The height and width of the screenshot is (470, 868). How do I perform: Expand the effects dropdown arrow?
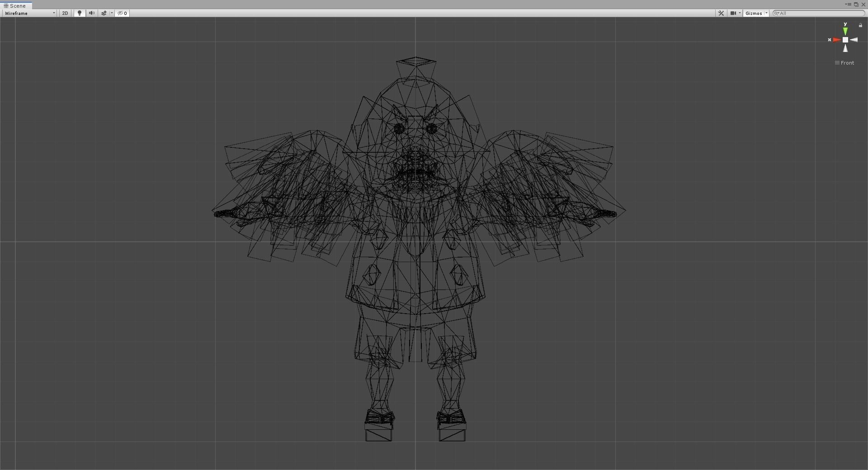111,13
